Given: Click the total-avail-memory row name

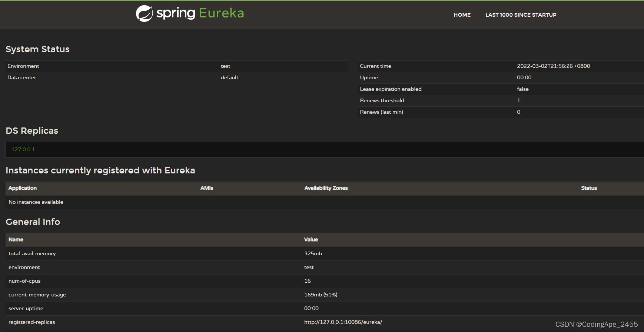Looking at the screenshot, I should click(32, 253).
